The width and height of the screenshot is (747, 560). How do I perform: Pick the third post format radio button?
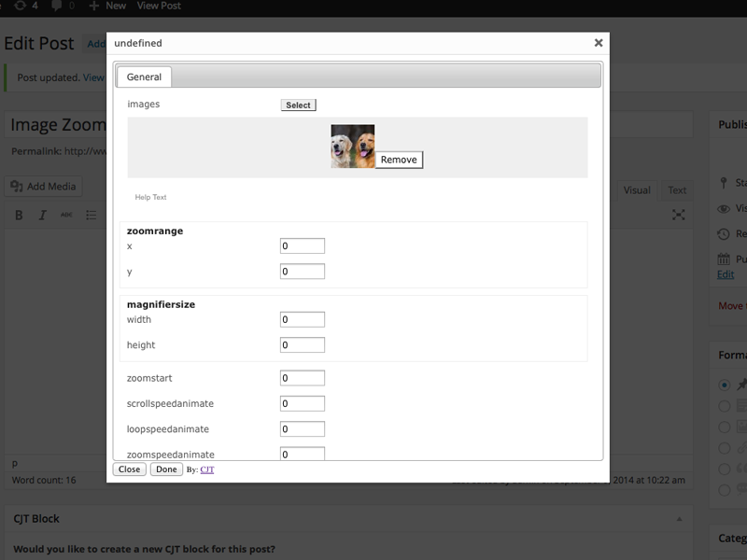725,427
